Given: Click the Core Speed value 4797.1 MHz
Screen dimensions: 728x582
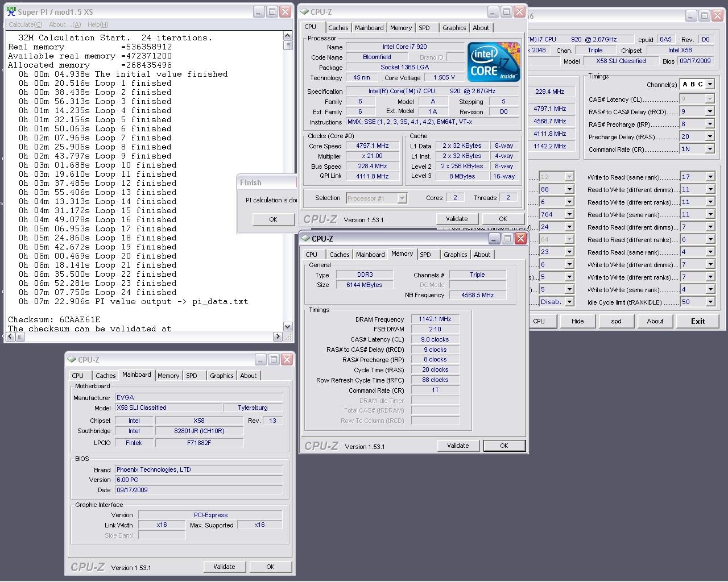Looking at the screenshot, I should pyautogui.click(x=373, y=145).
